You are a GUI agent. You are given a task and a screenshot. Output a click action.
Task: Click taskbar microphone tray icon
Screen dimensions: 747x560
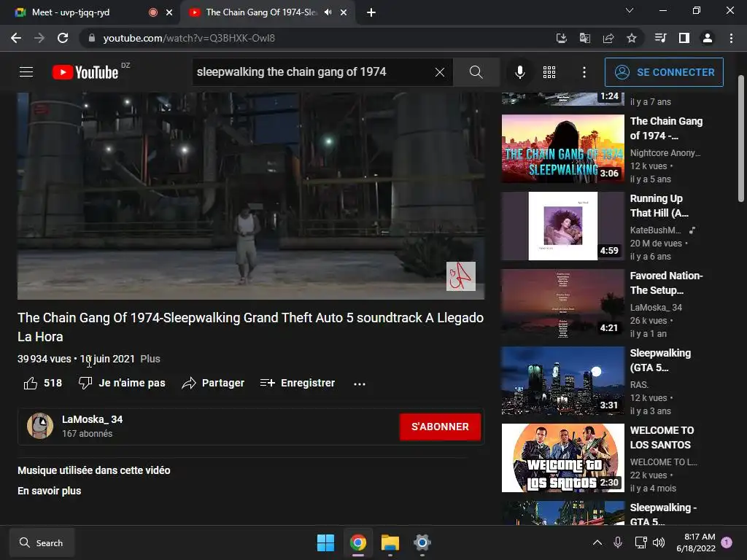point(617,542)
